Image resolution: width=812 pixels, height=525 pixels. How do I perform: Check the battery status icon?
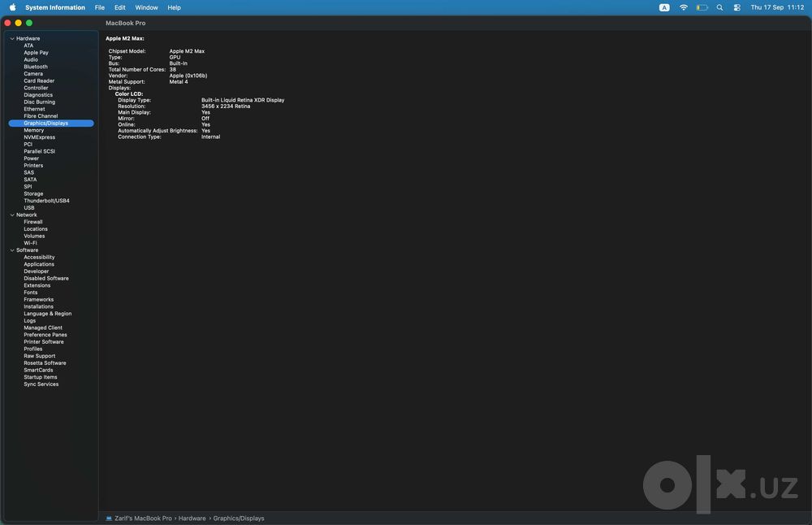[702, 7]
